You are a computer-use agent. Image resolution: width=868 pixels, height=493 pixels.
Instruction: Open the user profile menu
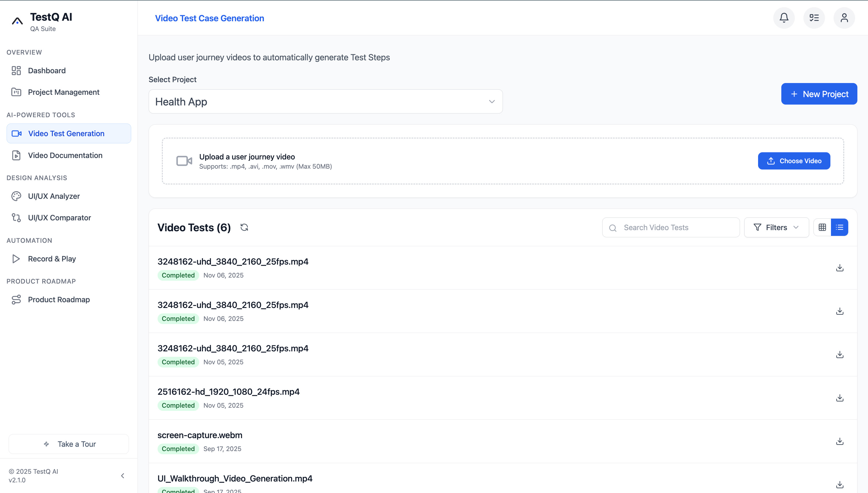pos(844,18)
